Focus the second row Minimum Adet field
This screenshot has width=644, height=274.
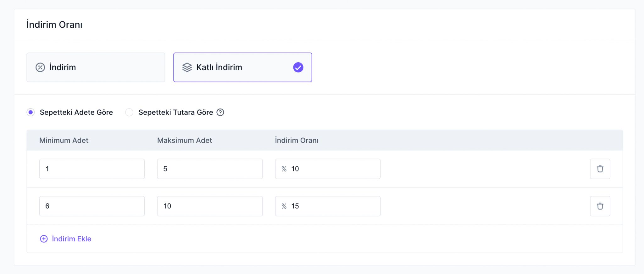[x=92, y=206]
